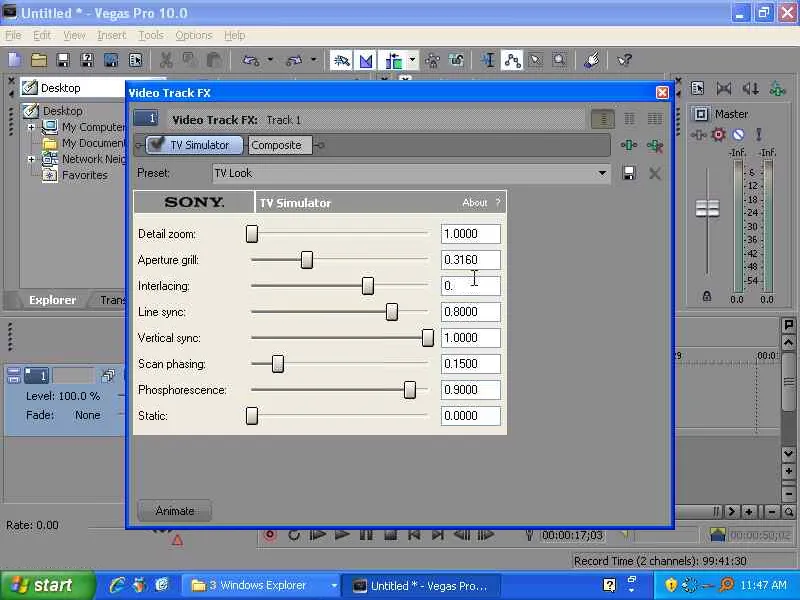Open a project with the folder icon
800x600 pixels.
39,61
